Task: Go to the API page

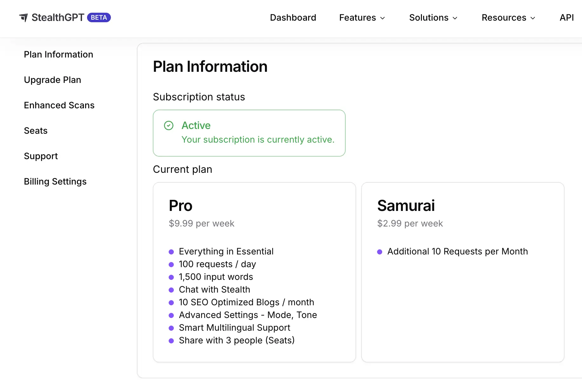Action: tap(566, 17)
